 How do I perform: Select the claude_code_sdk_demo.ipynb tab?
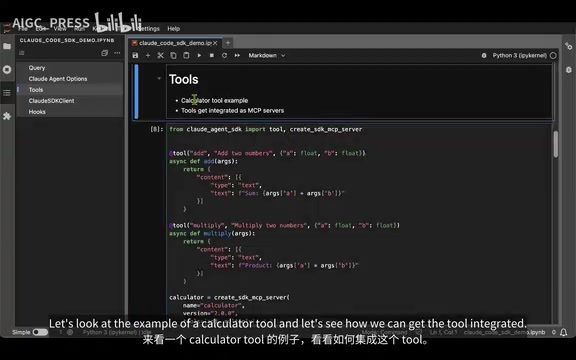coord(175,43)
